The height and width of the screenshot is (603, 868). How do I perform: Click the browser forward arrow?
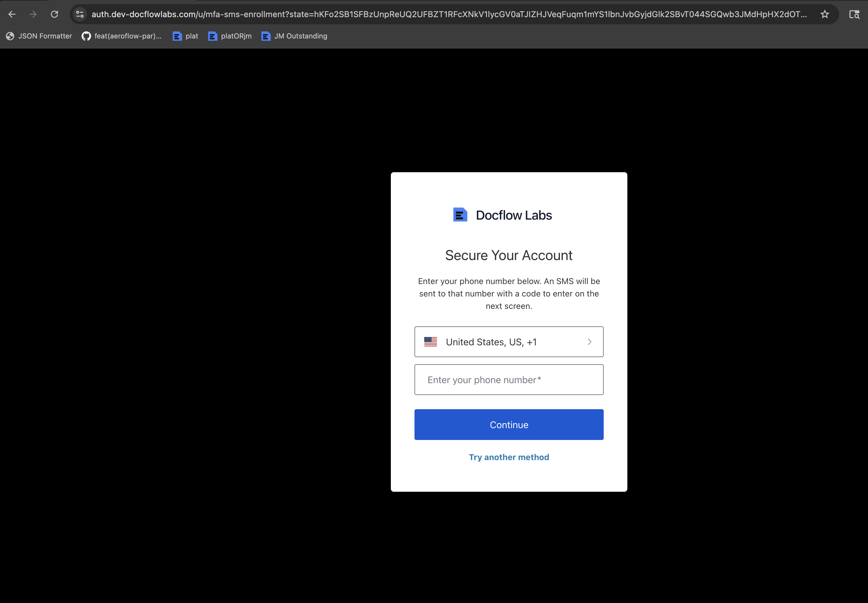(33, 14)
